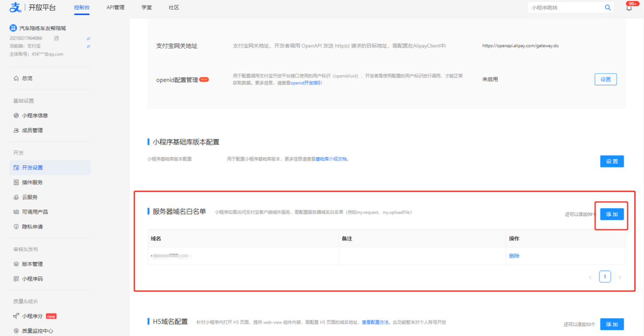Click 删除 in the domain table row
The width and height of the screenshot is (644, 336).
[514, 256]
